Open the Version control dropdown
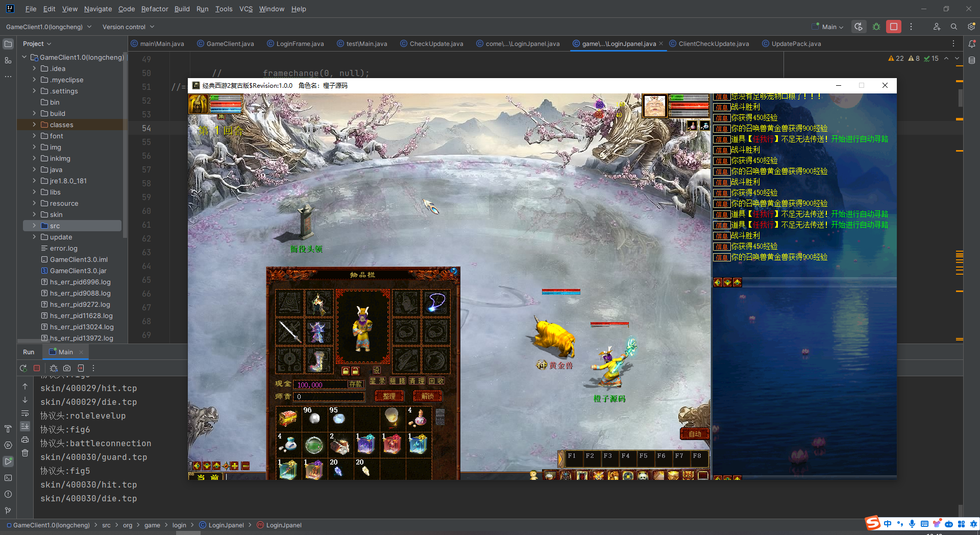980x535 pixels. (x=128, y=27)
